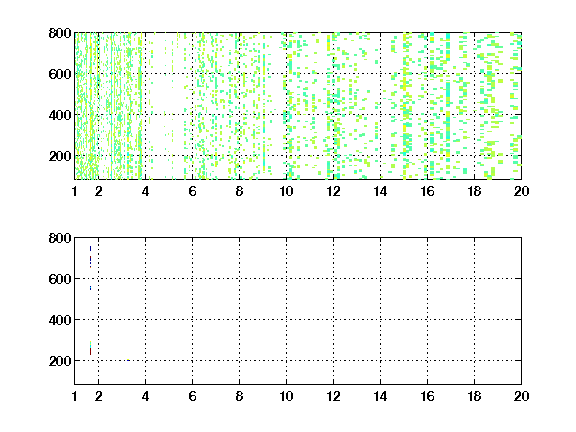Image resolution: width=576 pixels, height=432 pixels.
Task: Click the dense region between 1 and 2 in upper plot
Action: (86, 106)
